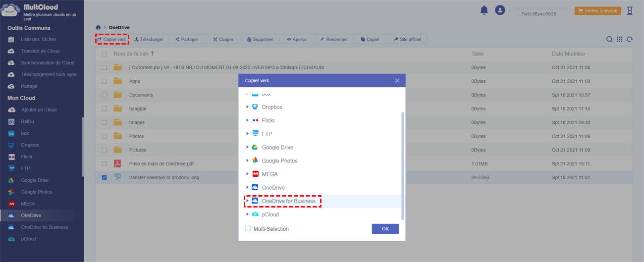Click Site officiel toolbar button
Image resolution: width=644 pixels, height=262 pixels.
(x=408, y=39)
